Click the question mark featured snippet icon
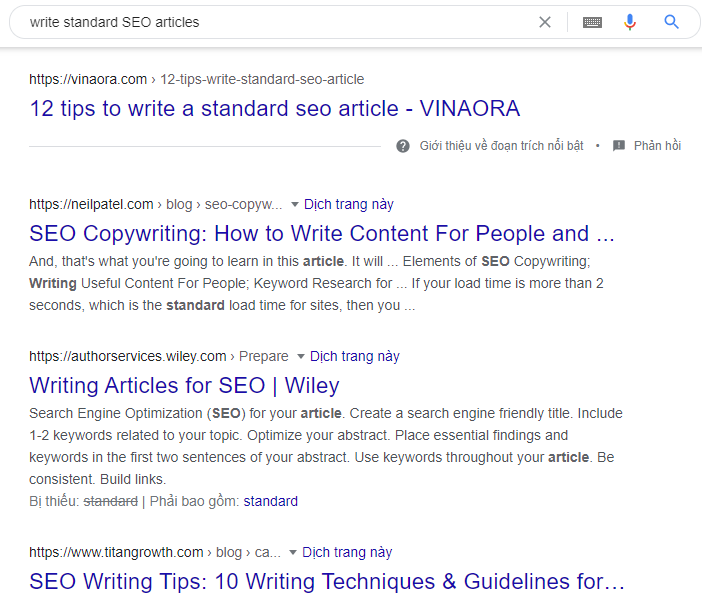The width and height of the screenshot is (702, 601). [x=403, y=146]
